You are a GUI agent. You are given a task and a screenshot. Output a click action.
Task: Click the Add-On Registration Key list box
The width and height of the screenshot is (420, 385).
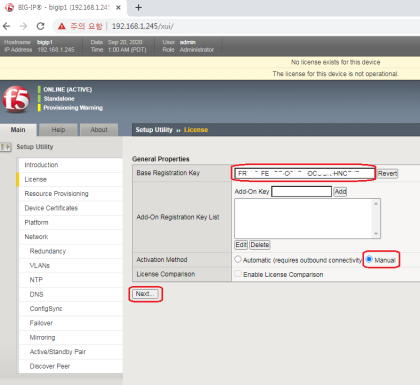point(307,218)
